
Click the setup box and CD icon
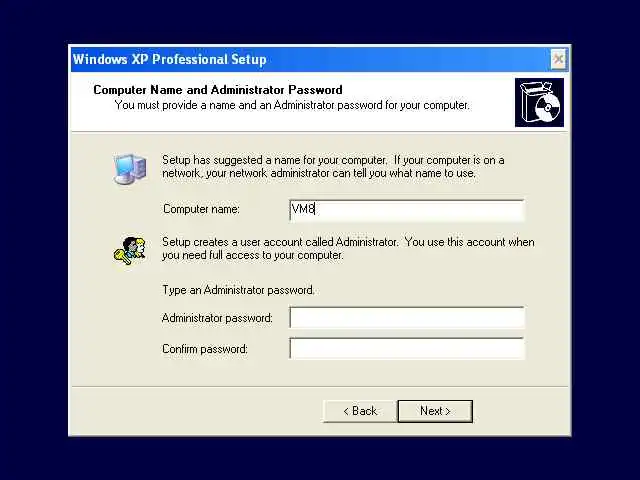539,103
